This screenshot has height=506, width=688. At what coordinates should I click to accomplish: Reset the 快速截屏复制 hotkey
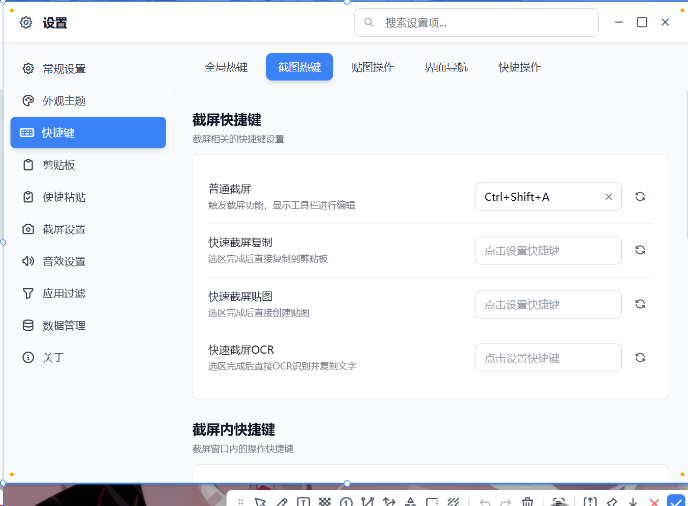pyautogui.click(x=640, y=250)
